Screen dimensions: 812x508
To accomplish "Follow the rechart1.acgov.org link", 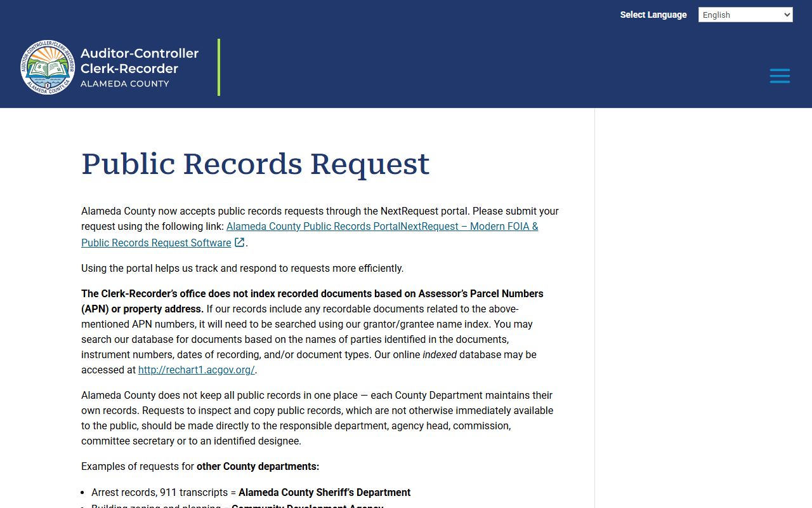I will click(197, 370).
